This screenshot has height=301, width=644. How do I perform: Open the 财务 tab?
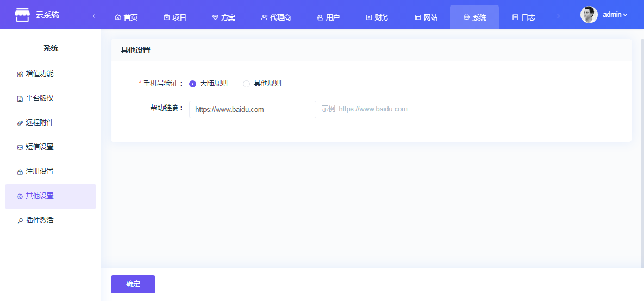pos(377,17)
